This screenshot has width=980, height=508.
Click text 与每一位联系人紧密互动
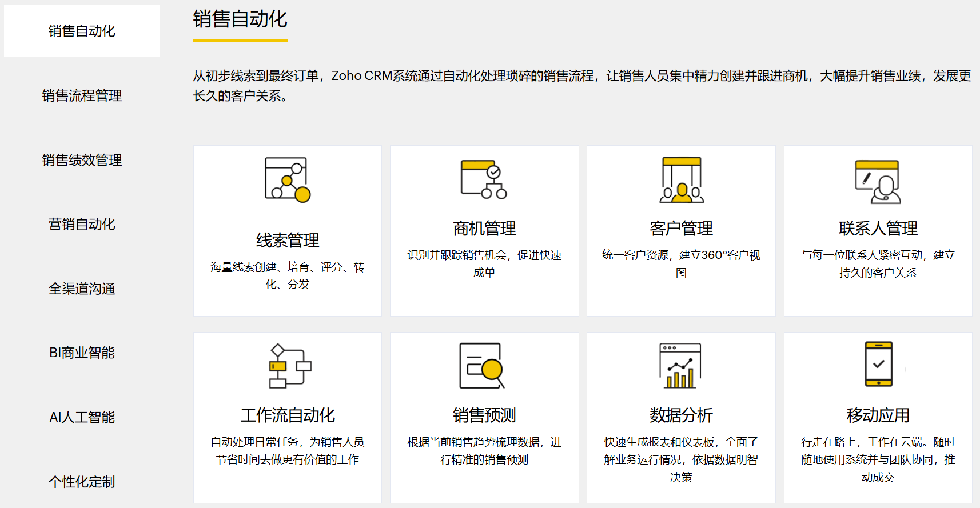tap(862, 255)
